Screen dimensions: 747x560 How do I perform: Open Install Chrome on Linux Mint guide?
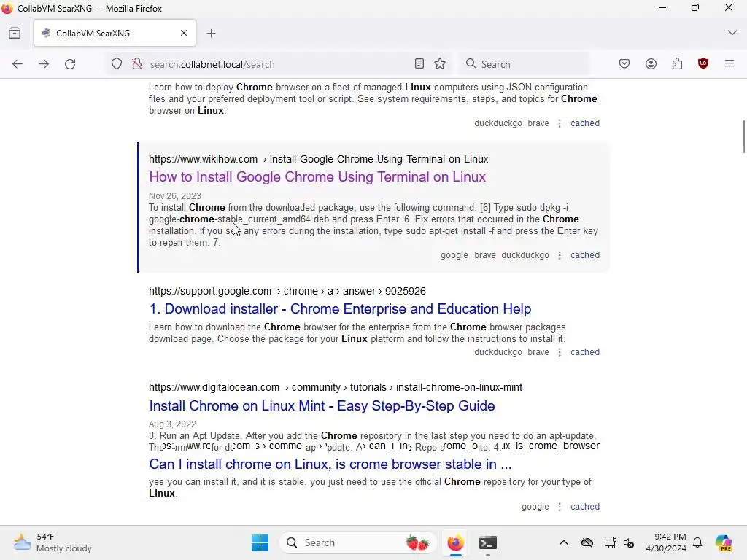[x=322, y=405]
